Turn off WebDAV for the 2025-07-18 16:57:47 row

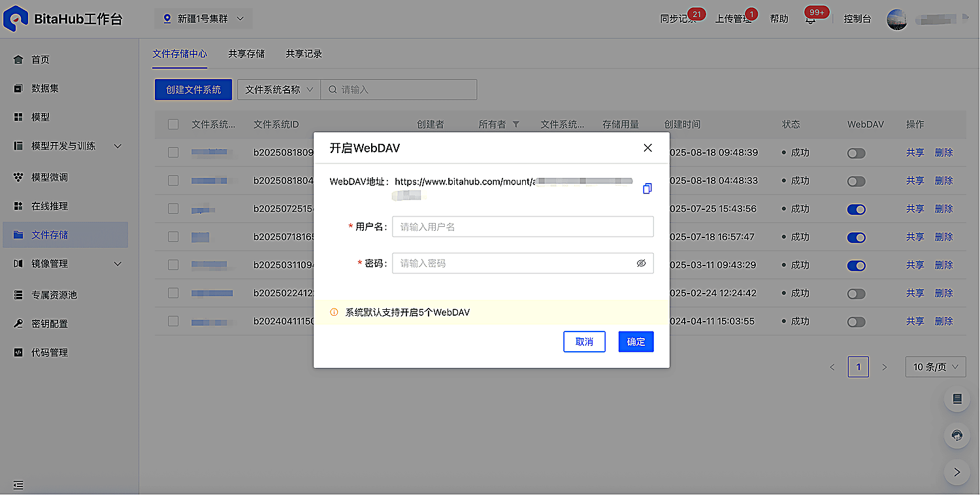(x=857, y=237)
